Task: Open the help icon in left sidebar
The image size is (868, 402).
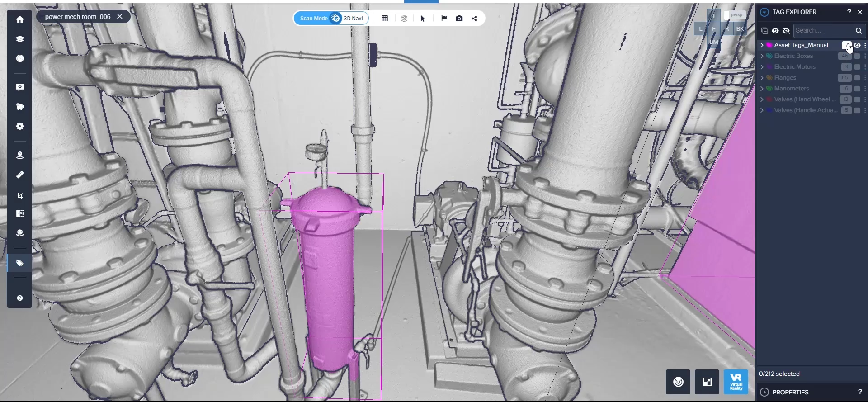Action: (20, 298)
